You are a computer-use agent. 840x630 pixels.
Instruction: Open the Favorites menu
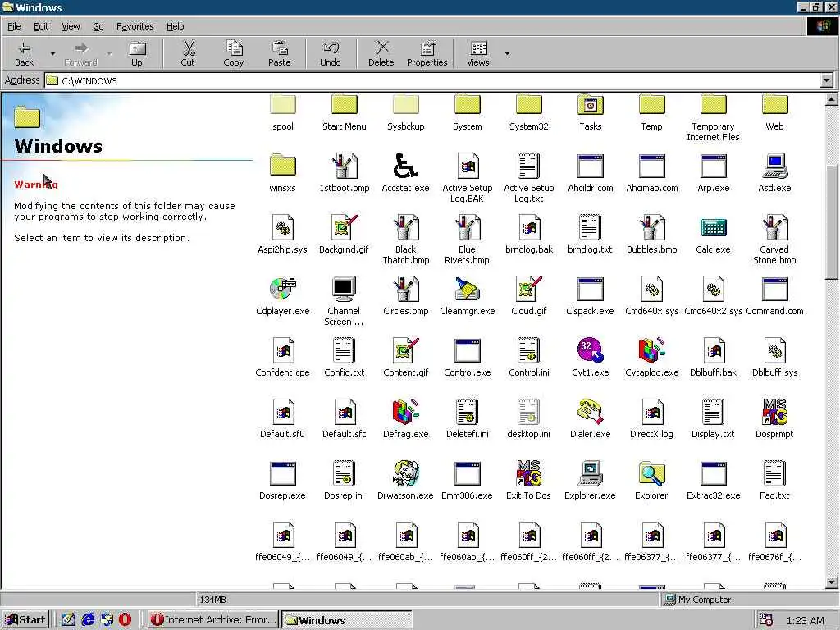[x=135, y=26]
